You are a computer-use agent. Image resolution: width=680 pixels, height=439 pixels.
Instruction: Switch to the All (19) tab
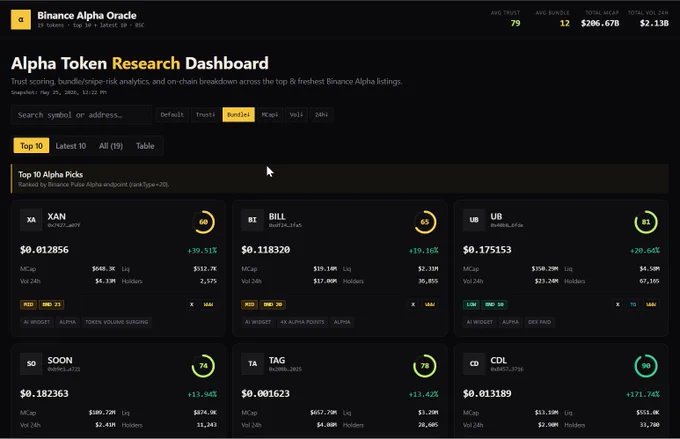coord(111,146)
